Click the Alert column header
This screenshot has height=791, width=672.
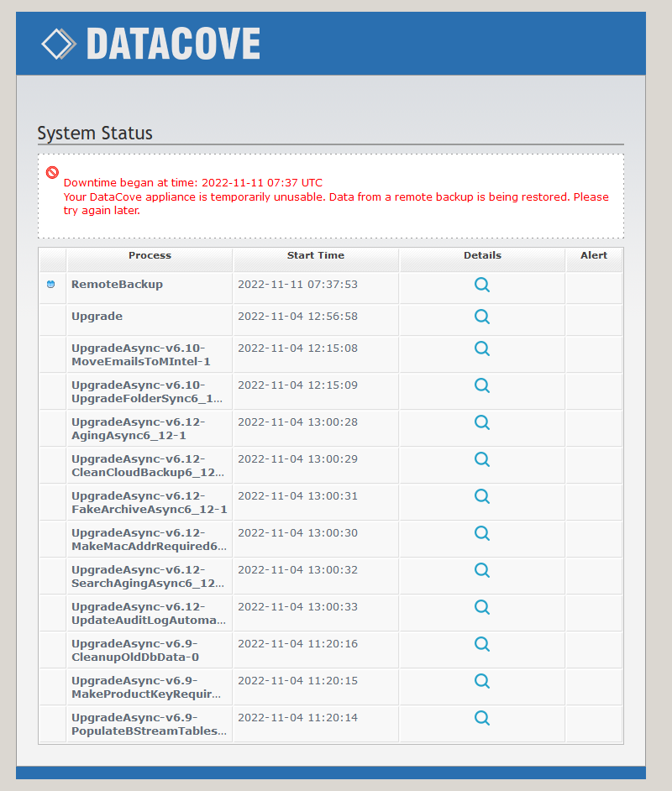pyautogui.click(x=593, y=255)
